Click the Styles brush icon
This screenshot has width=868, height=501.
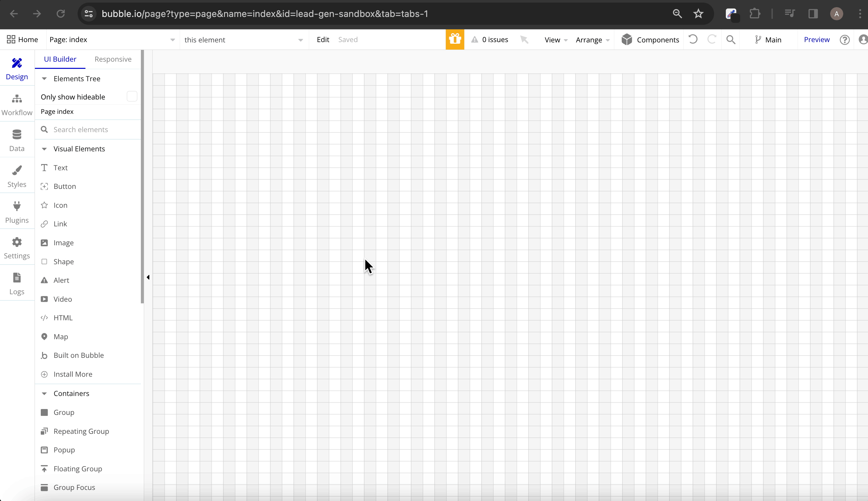tap(17, 170)
